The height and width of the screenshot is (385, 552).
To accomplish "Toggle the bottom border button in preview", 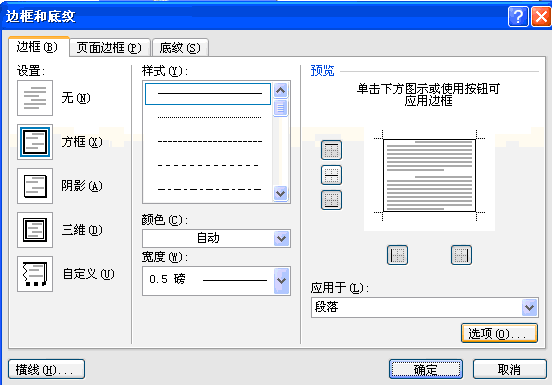I will [331, 200].
